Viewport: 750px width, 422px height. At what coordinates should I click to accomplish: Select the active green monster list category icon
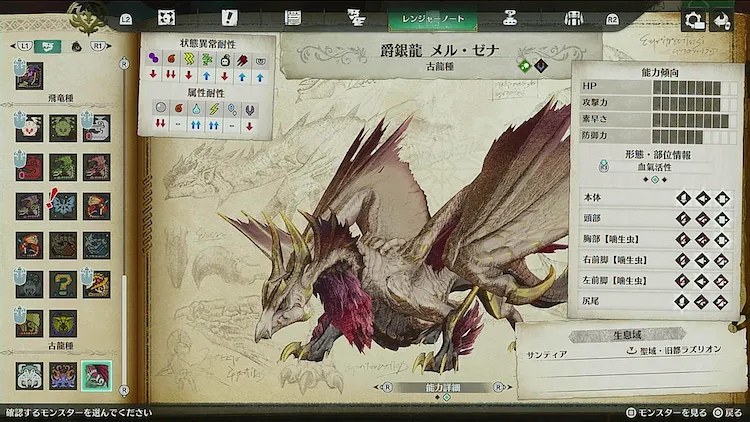point(46,46)
